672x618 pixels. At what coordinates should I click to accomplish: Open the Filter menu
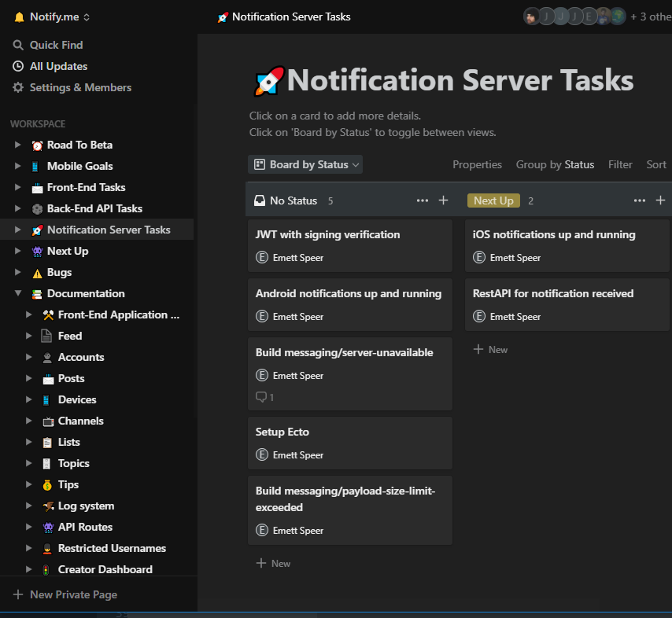(x=620, y=164)
